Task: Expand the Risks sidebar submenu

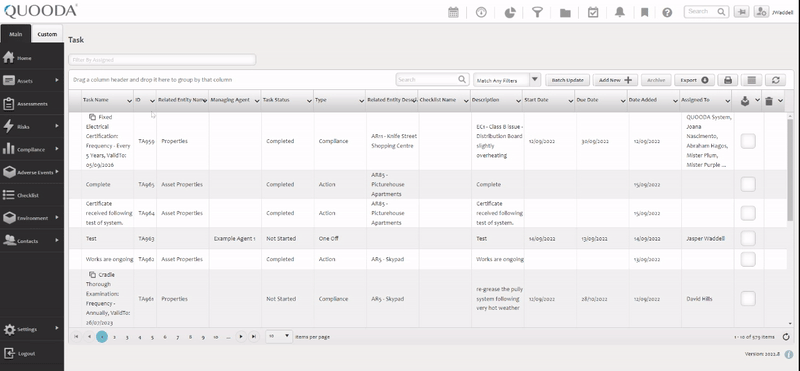Action: coord(57,126)
